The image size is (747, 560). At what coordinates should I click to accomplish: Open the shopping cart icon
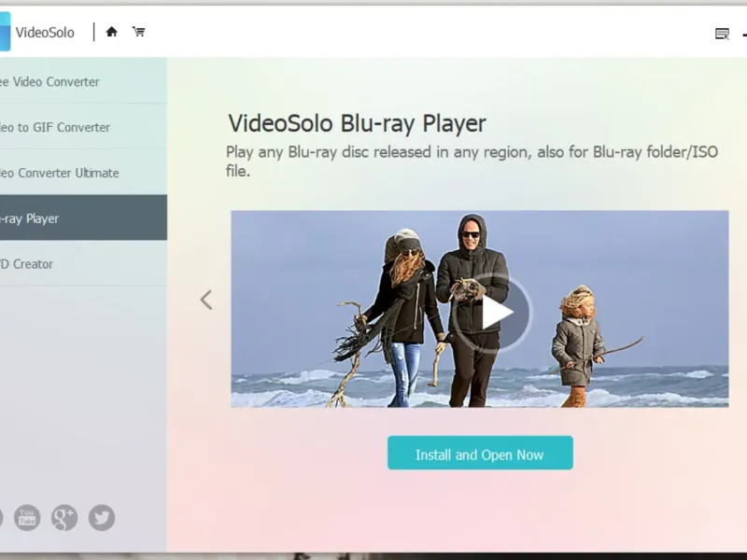138,32
